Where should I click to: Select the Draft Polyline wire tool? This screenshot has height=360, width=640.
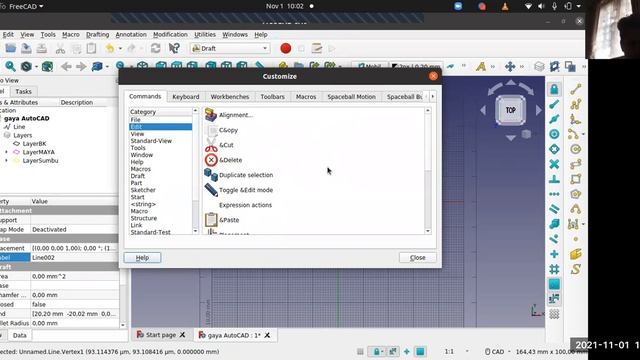(x=576, y=104)
